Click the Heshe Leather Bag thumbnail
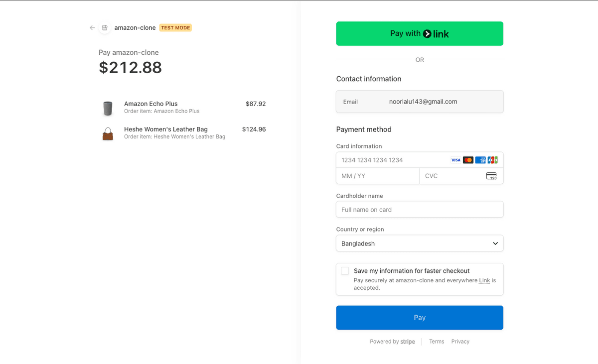Image resolution: width=598 pixels, height=364 pixels. pos(108,133)
